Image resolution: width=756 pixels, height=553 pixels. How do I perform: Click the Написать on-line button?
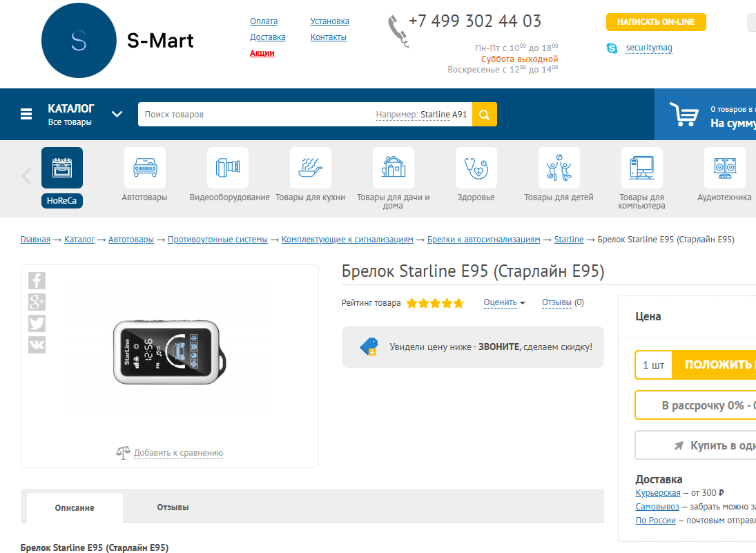tap(656, 22)
